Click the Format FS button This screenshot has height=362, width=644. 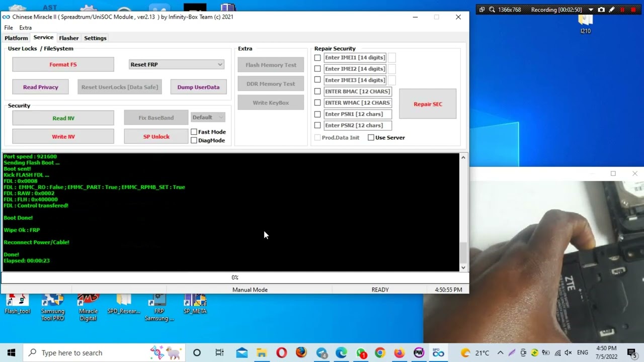pyautogui.click(x=63, y=64)
